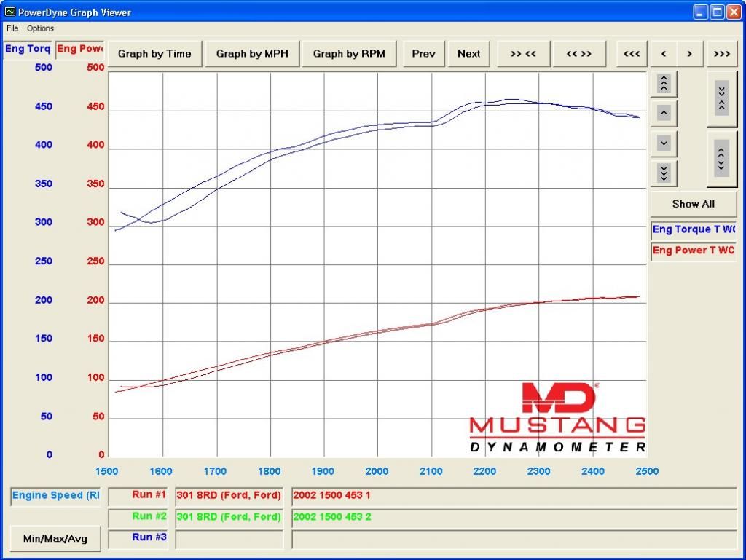Click the horizontal zoom-out '<< >>' button
Screen dimensions: 746x560
[x=579, y=54]
